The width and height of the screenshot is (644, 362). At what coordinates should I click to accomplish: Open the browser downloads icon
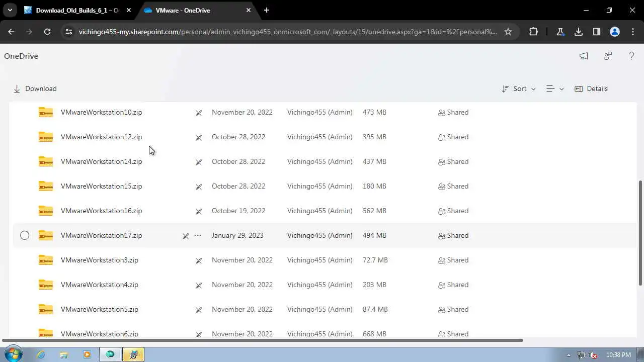pos(579,32)
